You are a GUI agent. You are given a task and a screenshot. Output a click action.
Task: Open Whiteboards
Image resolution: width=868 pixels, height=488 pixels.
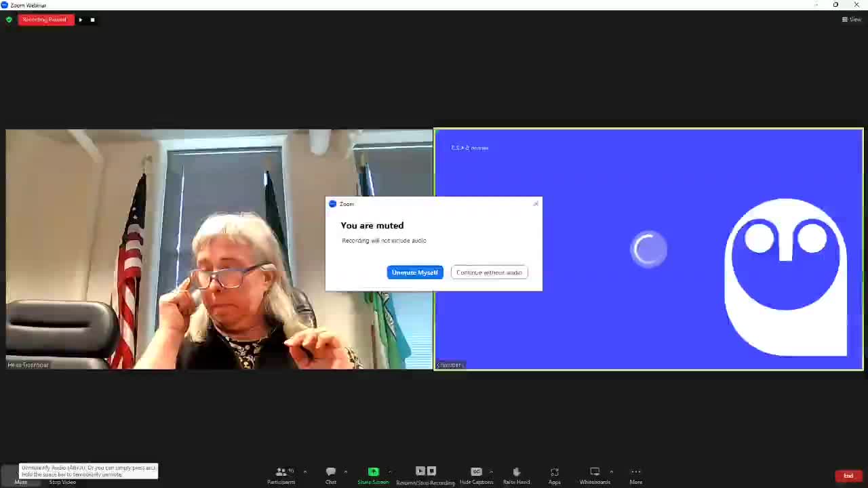pyautogui.click(x=595, y=474)
